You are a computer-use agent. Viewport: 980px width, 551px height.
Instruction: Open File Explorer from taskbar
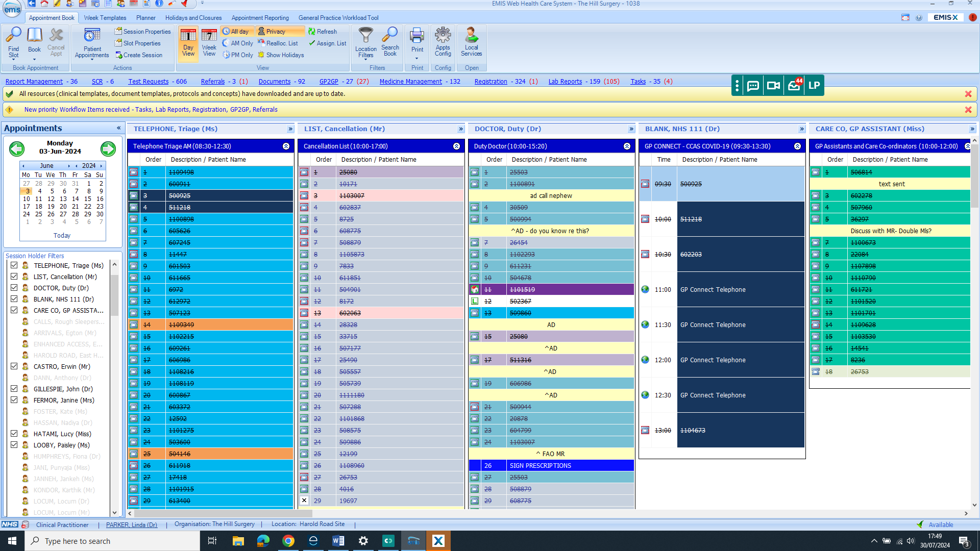(x=238, y=541)
